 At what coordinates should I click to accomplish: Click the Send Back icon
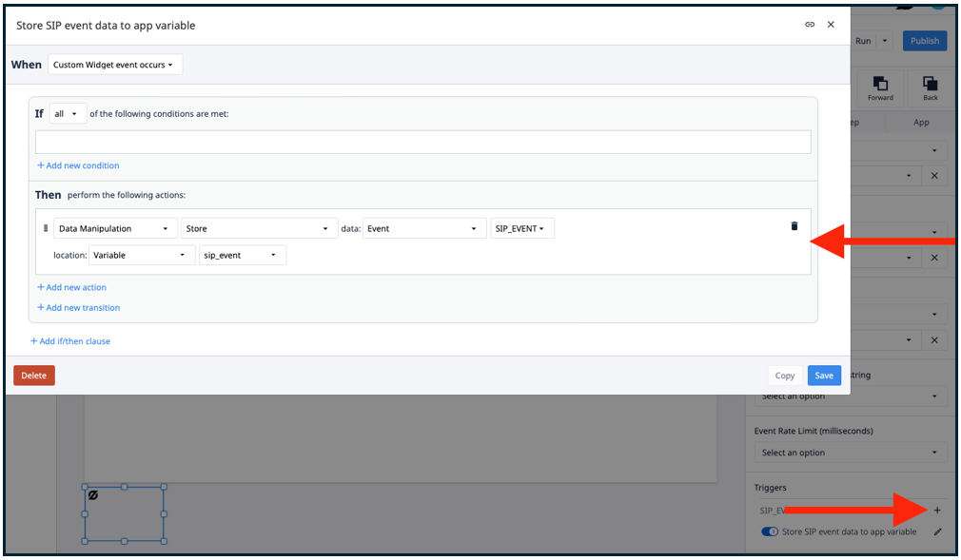930,87
